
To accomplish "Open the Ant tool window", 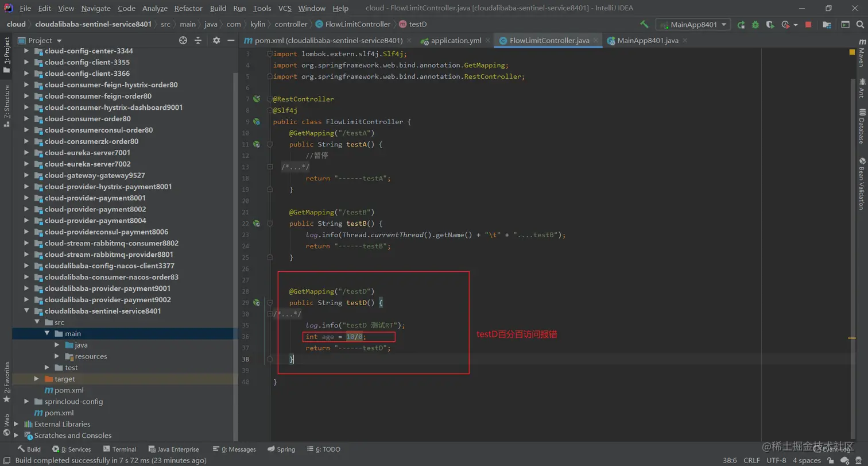I will coord(861,87).
